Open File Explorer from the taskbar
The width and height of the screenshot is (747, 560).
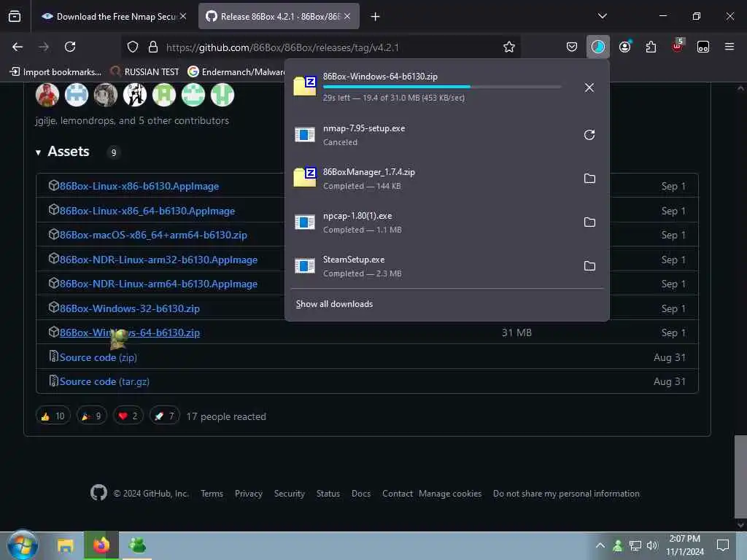click(x=65, y=545)
